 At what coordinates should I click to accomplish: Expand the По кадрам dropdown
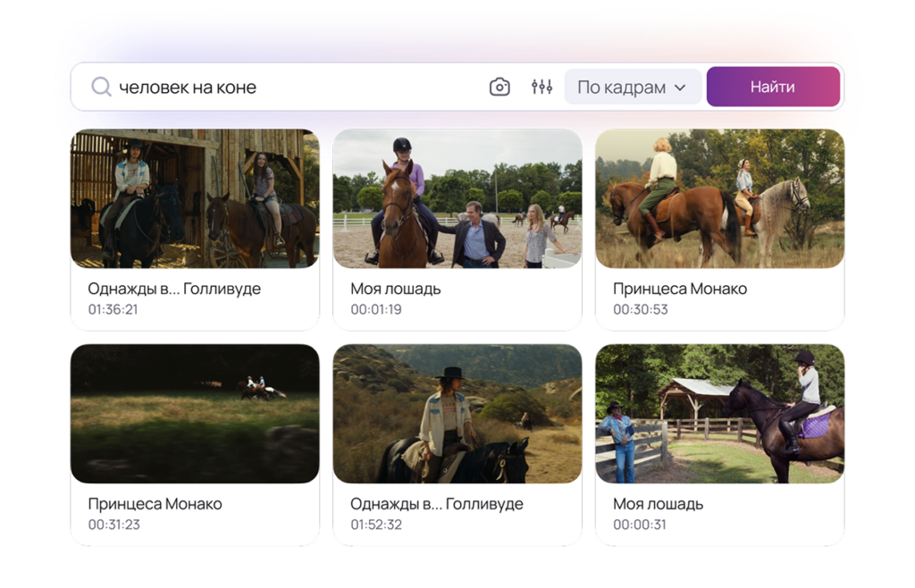[x=633, y=87]
